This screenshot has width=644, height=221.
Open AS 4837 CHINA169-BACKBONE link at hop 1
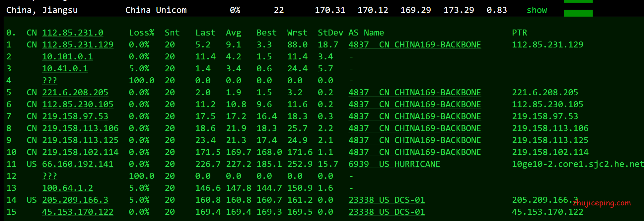[x=414, y=45]
